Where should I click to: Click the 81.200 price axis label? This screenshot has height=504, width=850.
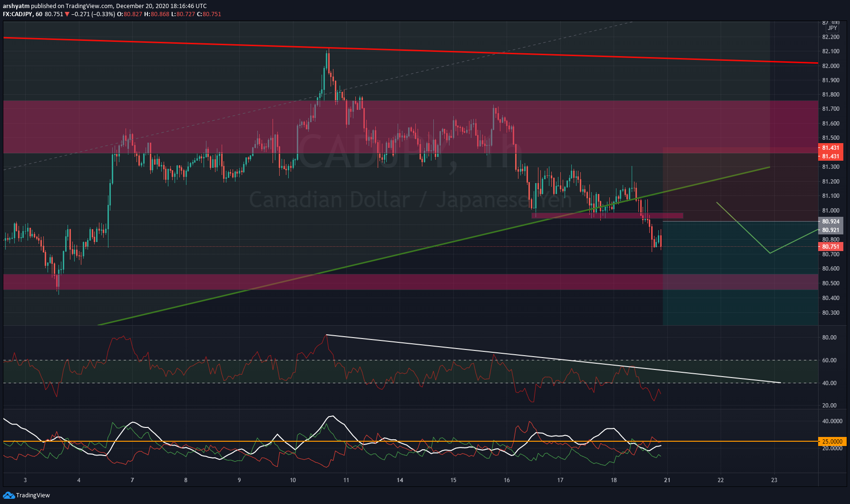click(830, 182)
